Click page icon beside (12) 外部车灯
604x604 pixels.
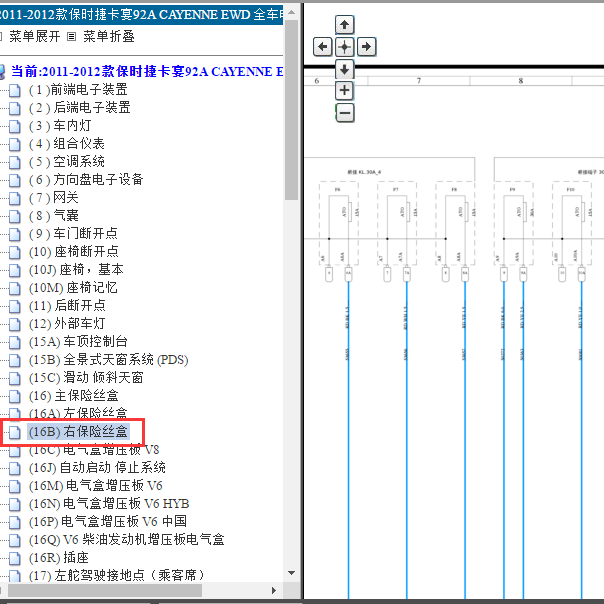tap(15, 324)
